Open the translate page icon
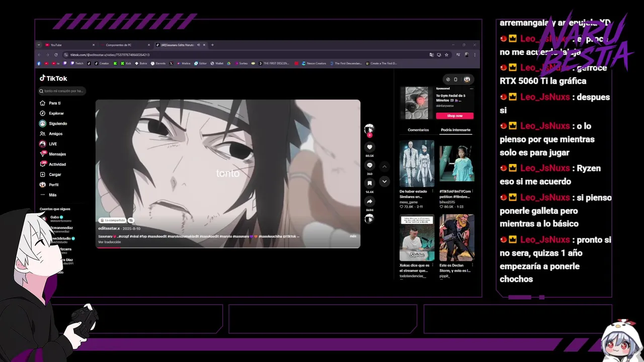Image resolution: width=644 pixels, height=362 pixels. tap(431, 54)
